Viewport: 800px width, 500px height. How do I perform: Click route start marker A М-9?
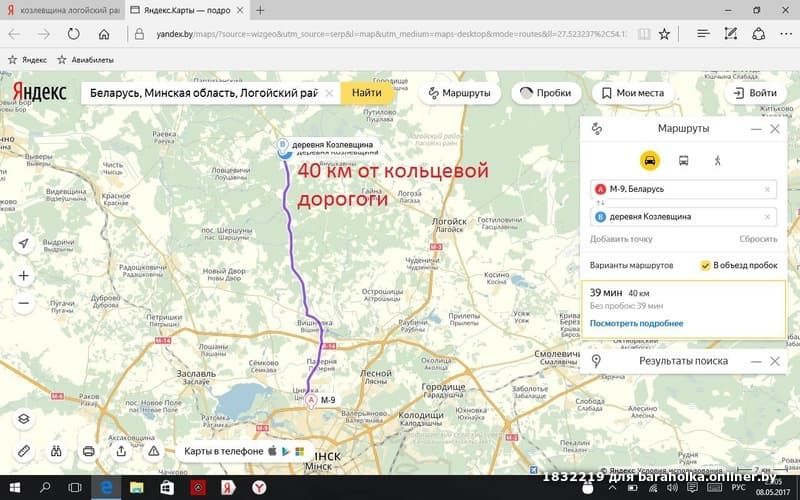[x=311, y=401]
